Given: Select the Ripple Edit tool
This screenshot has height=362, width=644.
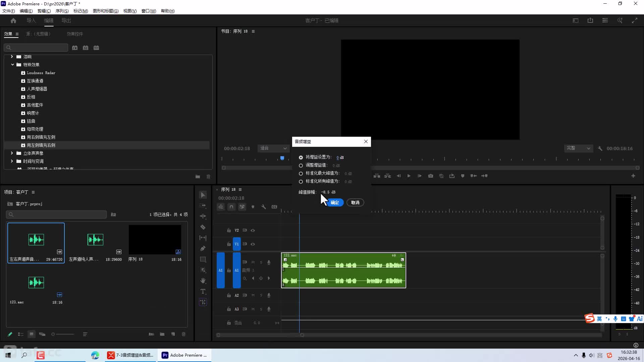Looking at the screenshot, I should [203, 216].
